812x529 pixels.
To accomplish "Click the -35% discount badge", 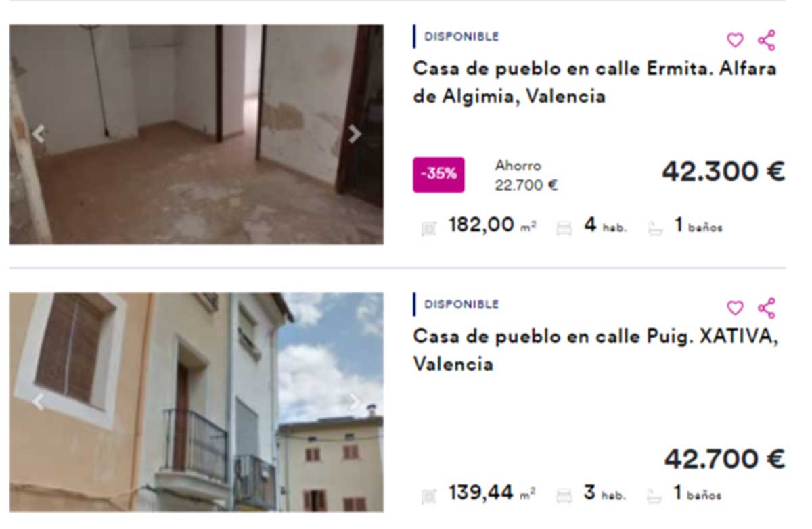I will point(438,175).
